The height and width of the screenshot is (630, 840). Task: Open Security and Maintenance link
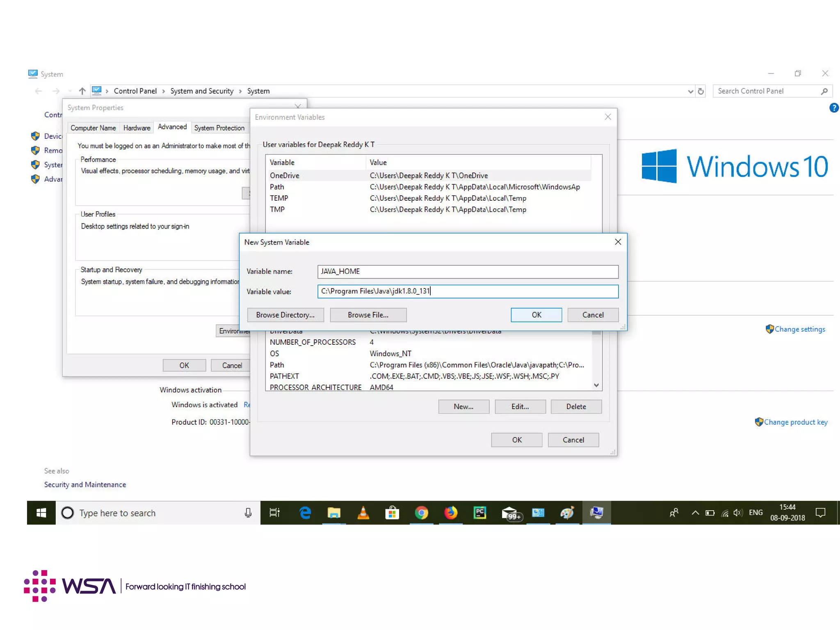pos(85,484)
